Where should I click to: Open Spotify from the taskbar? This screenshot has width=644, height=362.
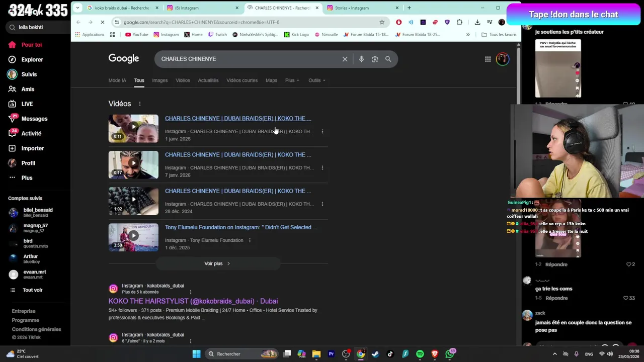[420, 354]
